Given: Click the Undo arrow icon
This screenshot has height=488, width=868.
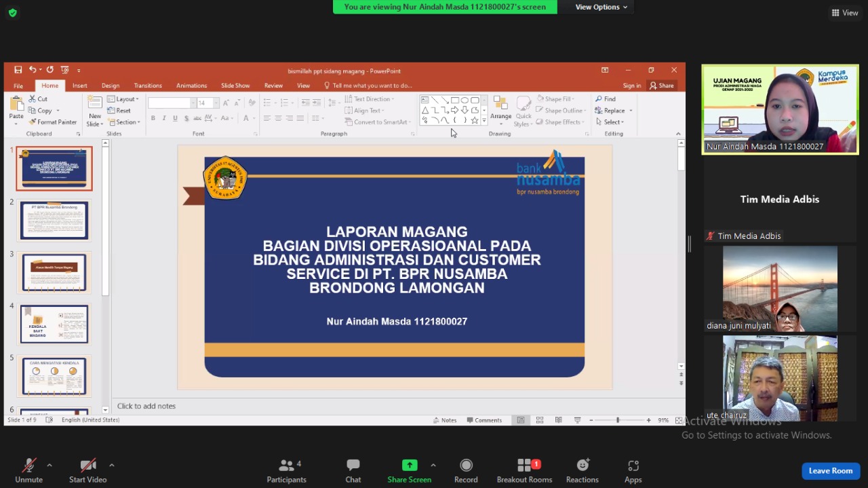Looking at the screenshot, I should [32, 70].
